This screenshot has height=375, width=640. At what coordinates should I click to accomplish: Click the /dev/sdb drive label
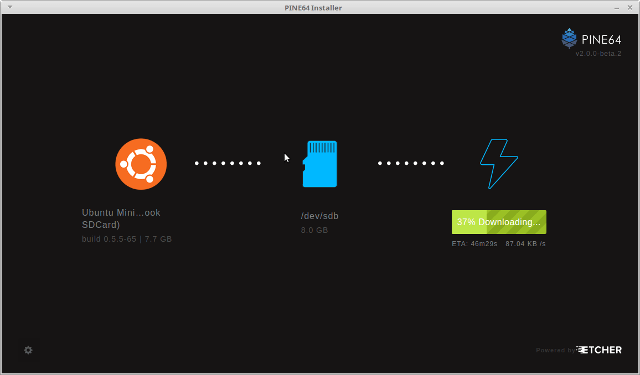pos(320,216)
